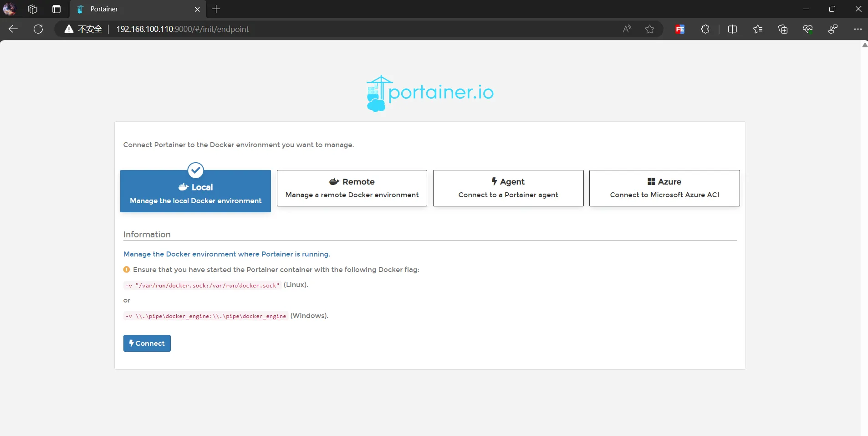Viewport: 868px width, 436px height.
Task: Click the orange warning info icon
Action: click(127, 270)
